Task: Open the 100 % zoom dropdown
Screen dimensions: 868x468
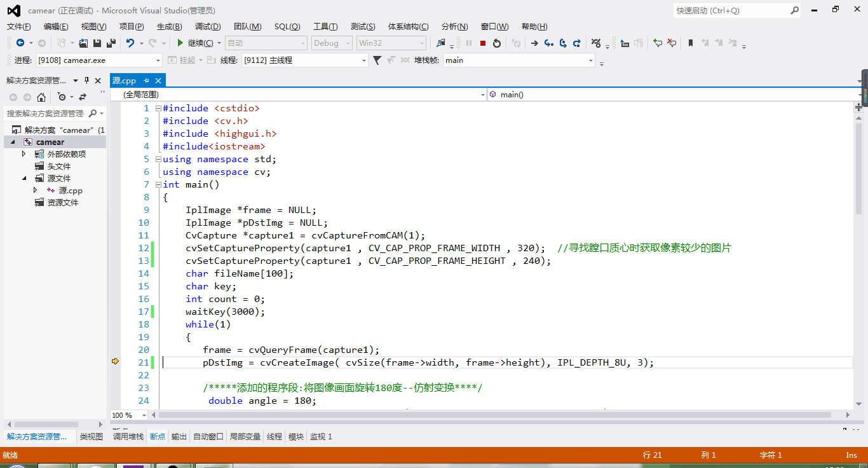Action: [144, 415]
